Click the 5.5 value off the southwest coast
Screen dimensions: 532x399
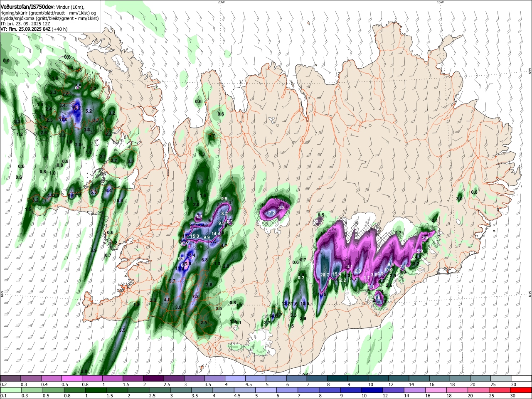pos(122,330)
